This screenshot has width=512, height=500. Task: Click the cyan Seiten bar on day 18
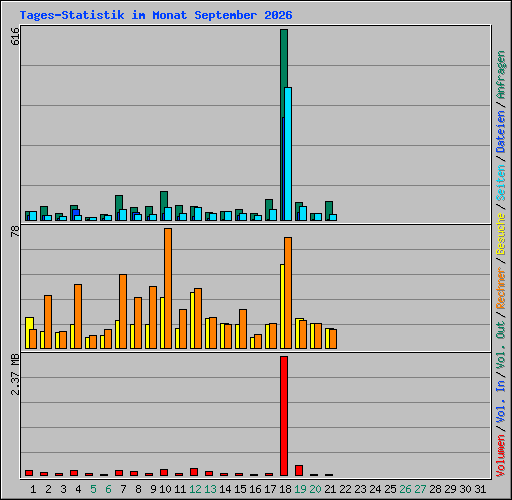coord(288,154)
